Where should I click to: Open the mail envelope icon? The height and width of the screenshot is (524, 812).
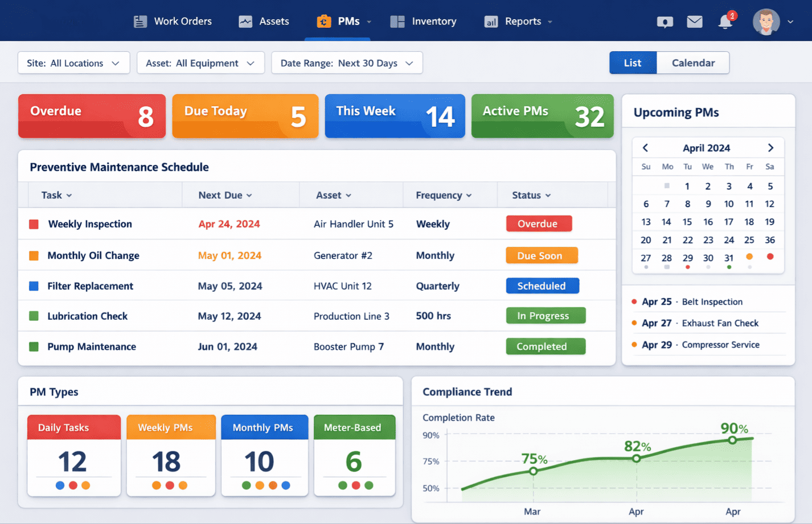tap(695, 22)
